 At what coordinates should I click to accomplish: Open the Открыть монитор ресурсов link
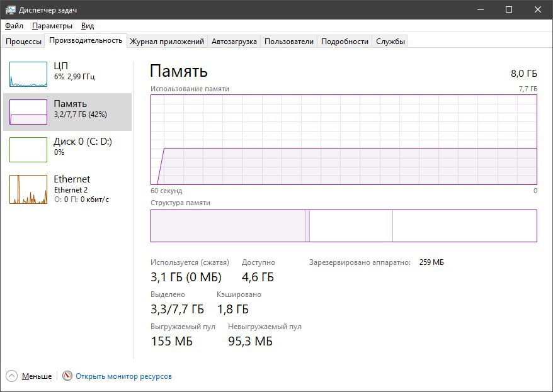click(x=124, y=376)
